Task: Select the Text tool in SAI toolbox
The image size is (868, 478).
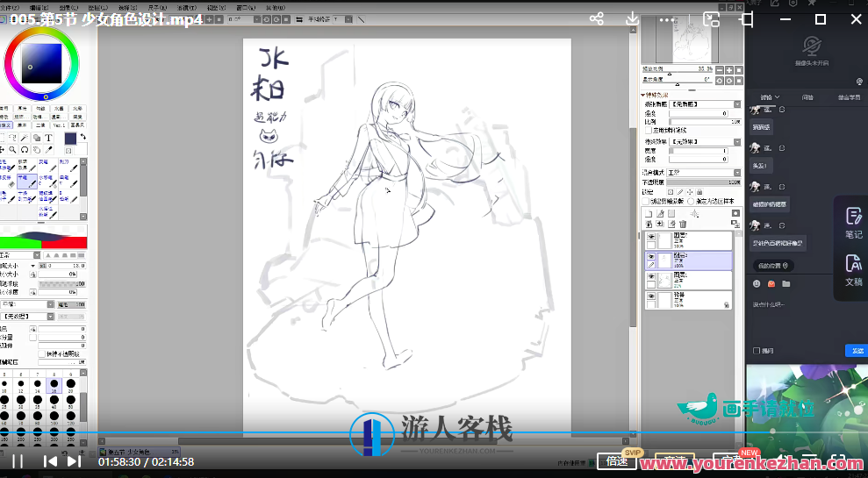Action: [49, 138]
